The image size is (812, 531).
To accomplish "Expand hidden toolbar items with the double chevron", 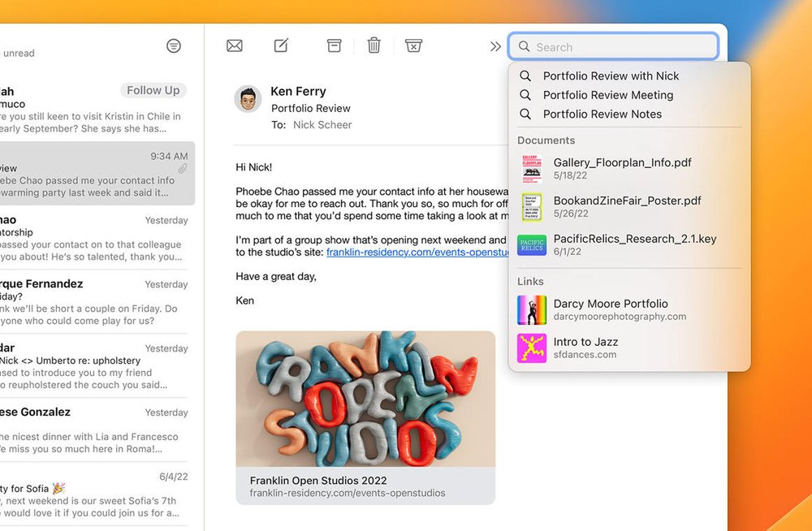I will tap(495, 46).
